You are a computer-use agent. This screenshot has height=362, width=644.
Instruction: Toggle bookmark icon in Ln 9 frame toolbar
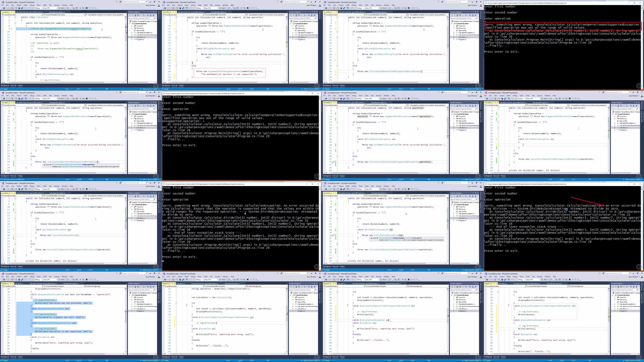87,8
